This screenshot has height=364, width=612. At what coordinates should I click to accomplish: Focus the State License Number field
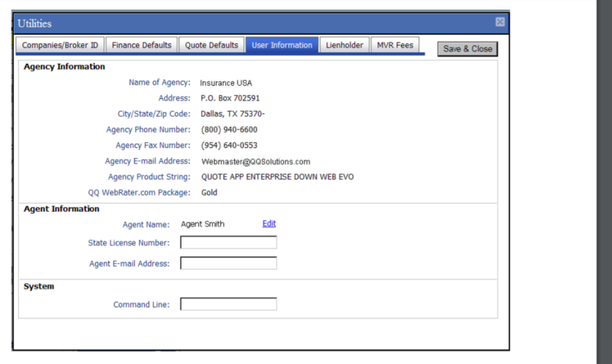(228, 242)
